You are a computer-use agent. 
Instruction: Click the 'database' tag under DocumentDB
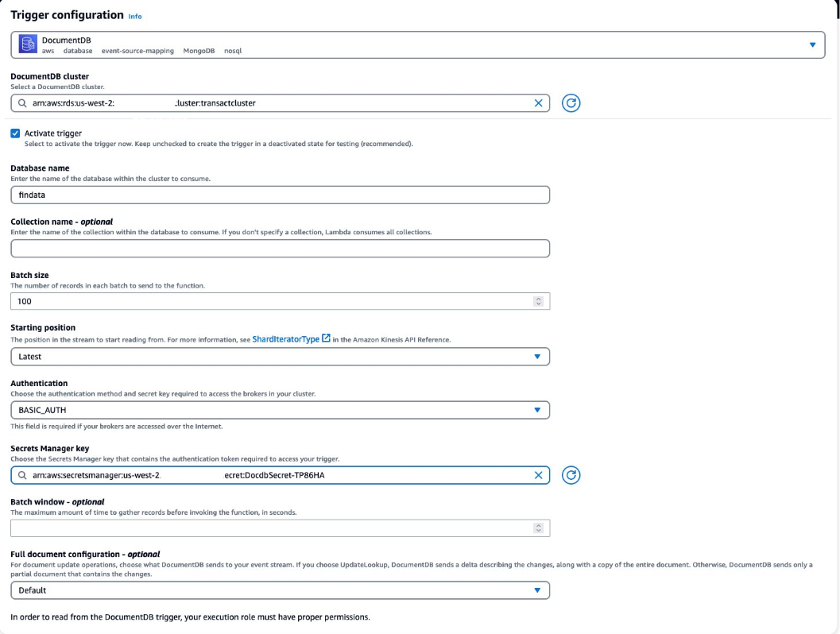(78, 51)
